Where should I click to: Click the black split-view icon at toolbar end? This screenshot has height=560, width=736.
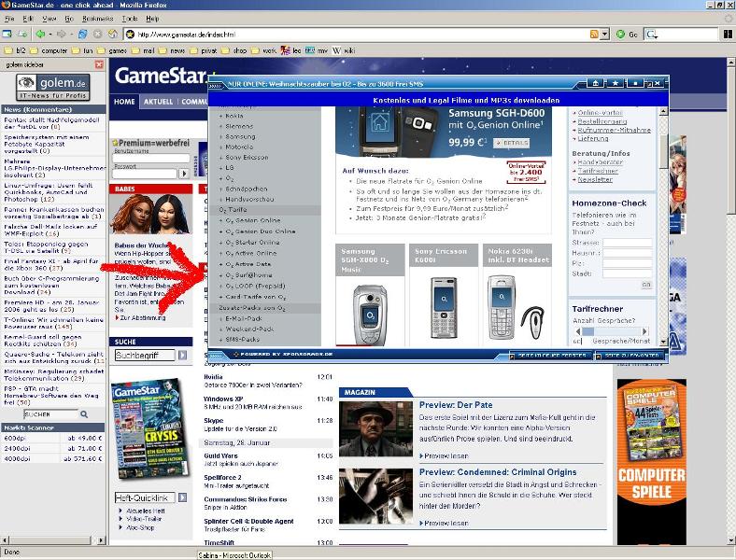728,35
